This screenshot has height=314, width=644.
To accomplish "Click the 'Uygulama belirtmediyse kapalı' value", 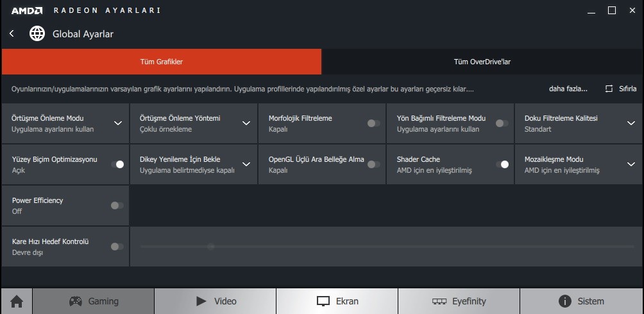I will tap(187, 170).
